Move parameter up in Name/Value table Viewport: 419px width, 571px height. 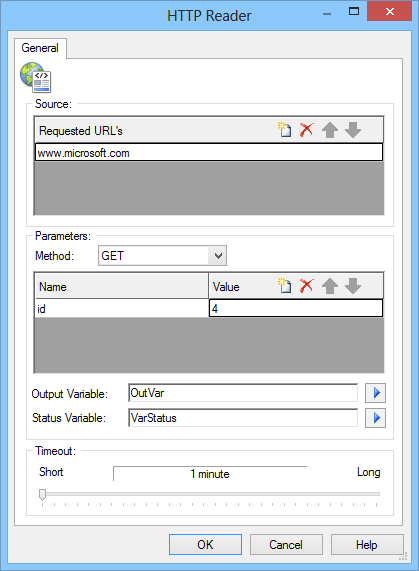(x=330, y=286)
